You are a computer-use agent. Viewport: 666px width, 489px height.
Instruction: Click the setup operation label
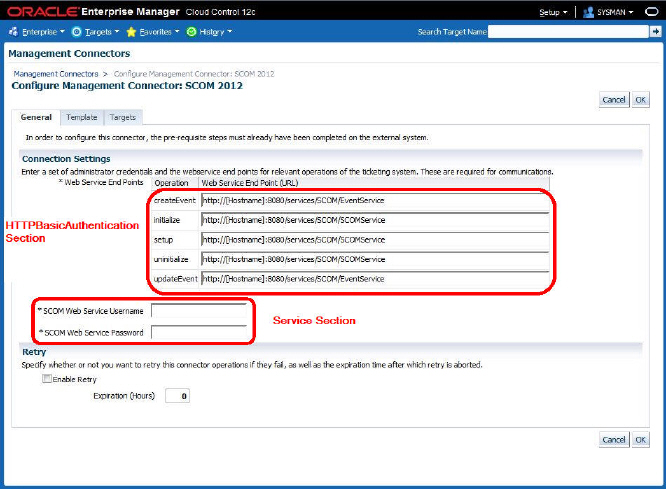click(163, 240)
